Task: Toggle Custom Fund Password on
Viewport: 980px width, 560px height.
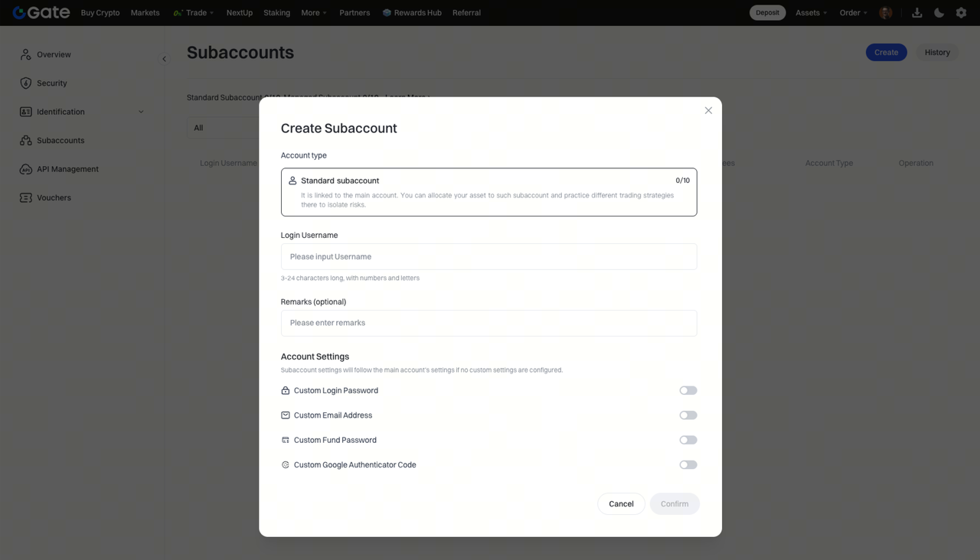Action: [688, 440]
